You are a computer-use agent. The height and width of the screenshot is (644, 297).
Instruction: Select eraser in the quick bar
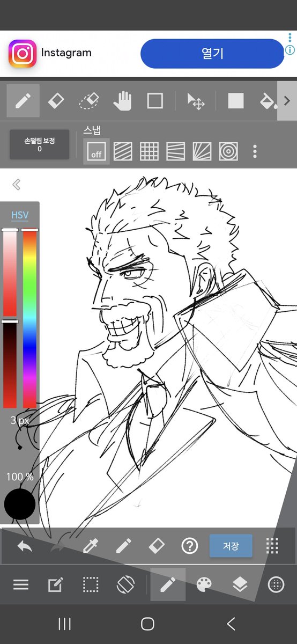click(156, 547)
